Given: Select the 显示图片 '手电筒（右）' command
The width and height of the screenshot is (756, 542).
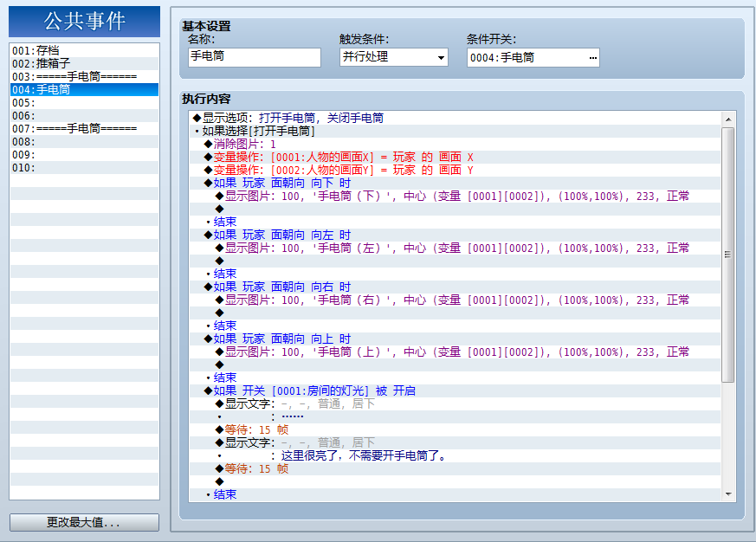Looking at the screenshot, I should click(456, 300).
